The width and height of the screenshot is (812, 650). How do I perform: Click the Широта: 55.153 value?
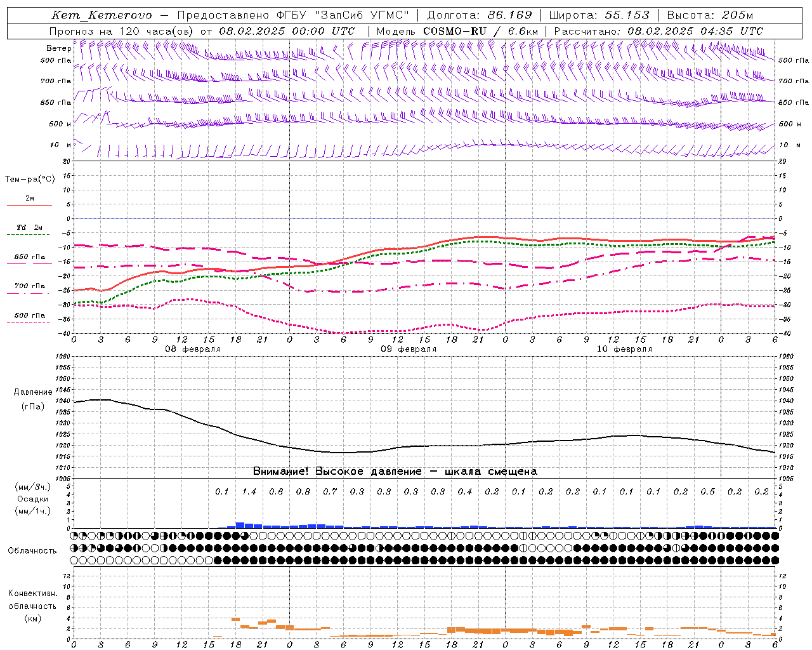tap(599, 15)
